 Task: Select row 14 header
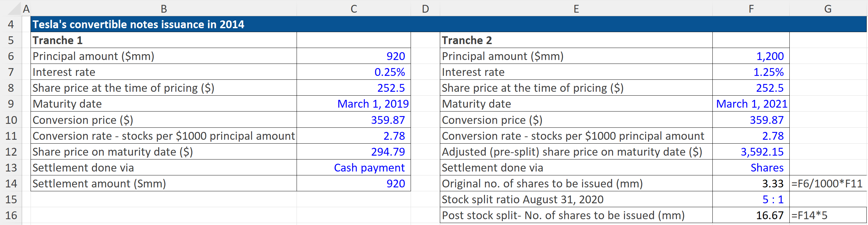pyautogui.click(x=11, y=183)
